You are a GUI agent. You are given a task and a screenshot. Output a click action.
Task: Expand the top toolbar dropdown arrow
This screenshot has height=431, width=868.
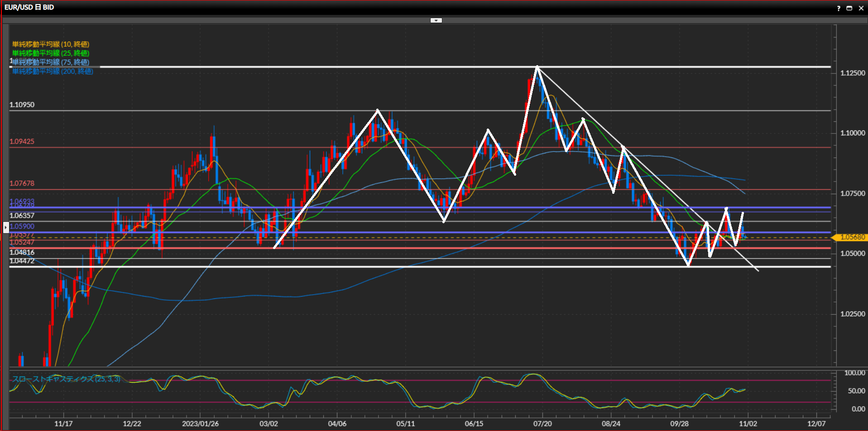(x=436, y=20)
